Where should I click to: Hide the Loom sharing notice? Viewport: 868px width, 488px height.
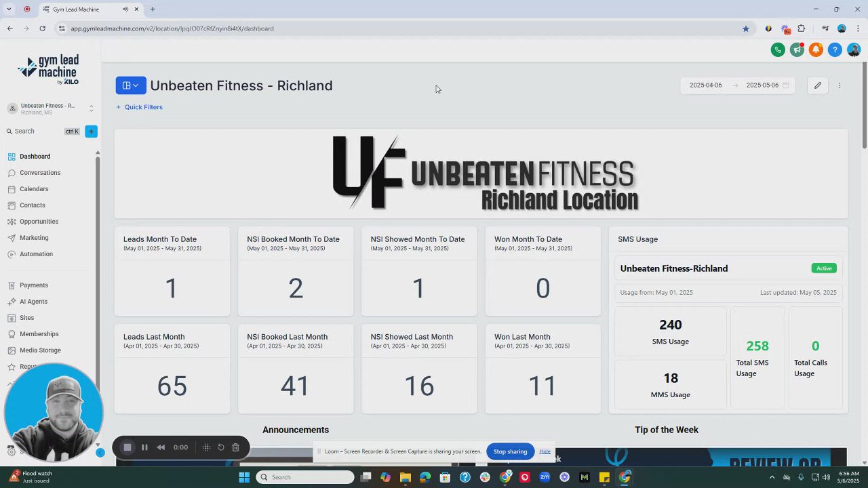pyautogui.click(x=545, y=451)
